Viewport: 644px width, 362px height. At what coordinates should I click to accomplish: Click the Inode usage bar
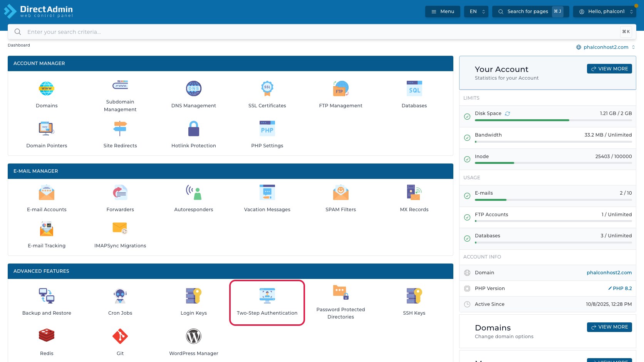pyautogui.click(x=553, y=163)
